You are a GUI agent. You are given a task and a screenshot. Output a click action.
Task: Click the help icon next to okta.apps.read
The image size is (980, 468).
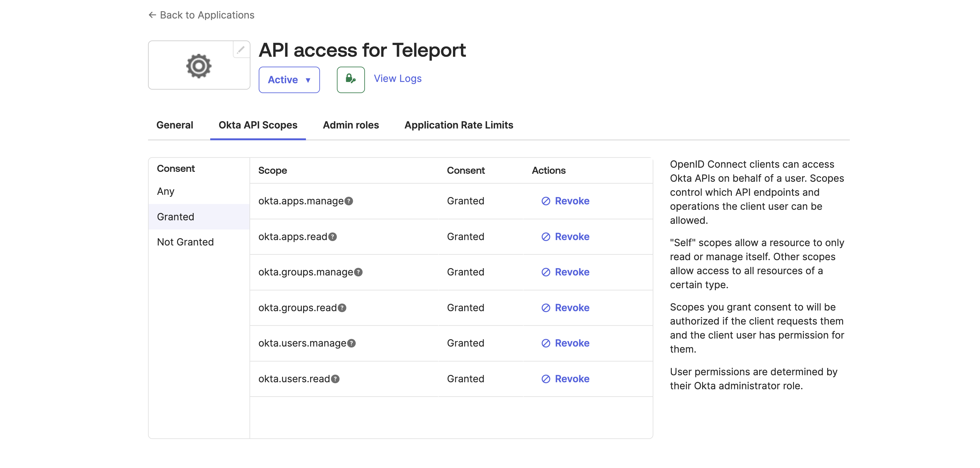[x=332, y=237]
